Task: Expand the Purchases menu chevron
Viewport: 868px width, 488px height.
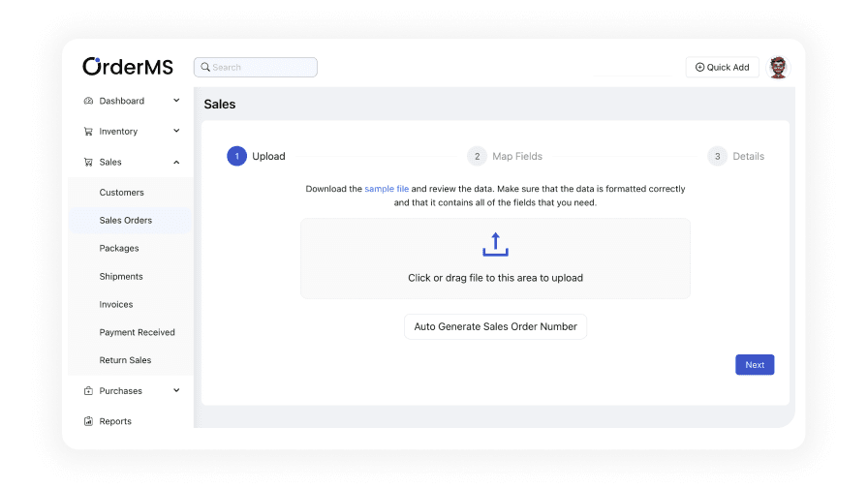Action: (176, 391)
